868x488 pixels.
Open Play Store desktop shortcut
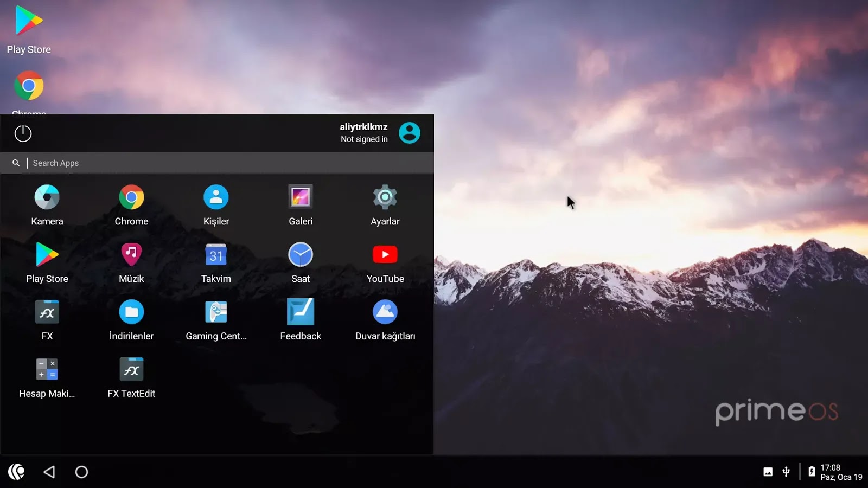tap(29, 30)
